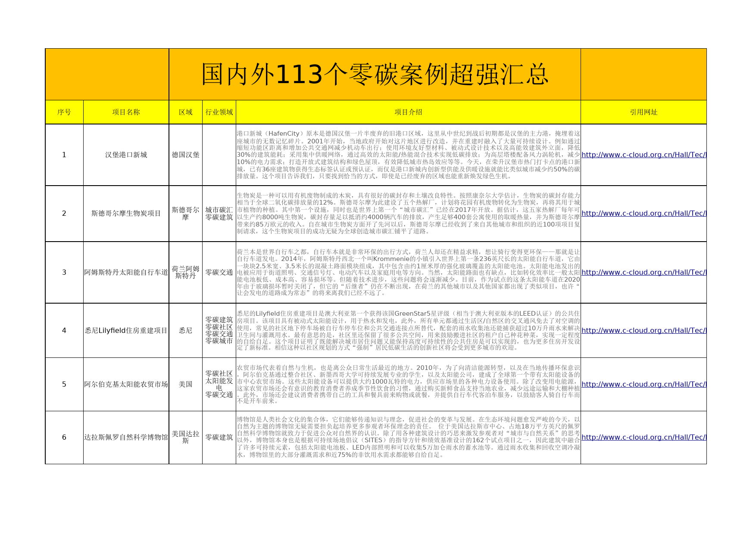756x534 pixels.
Task: Select the project name cell 悉尼Lilyfield住房重建项目
Action: click(126, 331)
